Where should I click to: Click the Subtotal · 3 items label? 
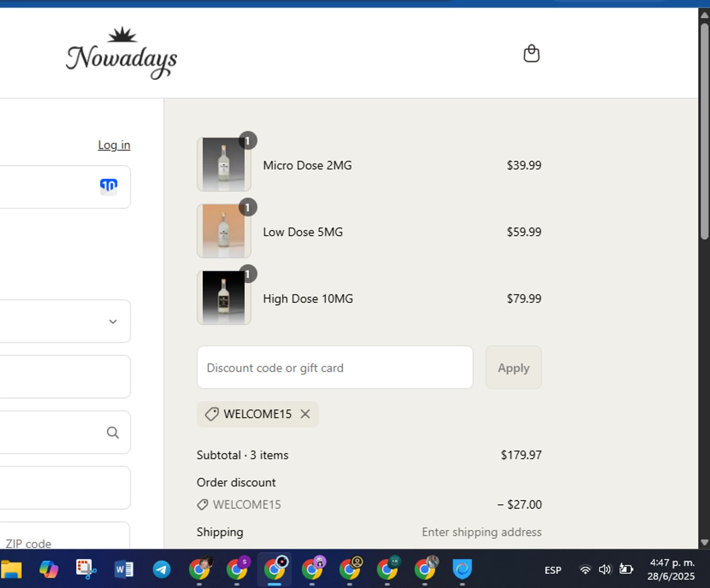point(243,455)
